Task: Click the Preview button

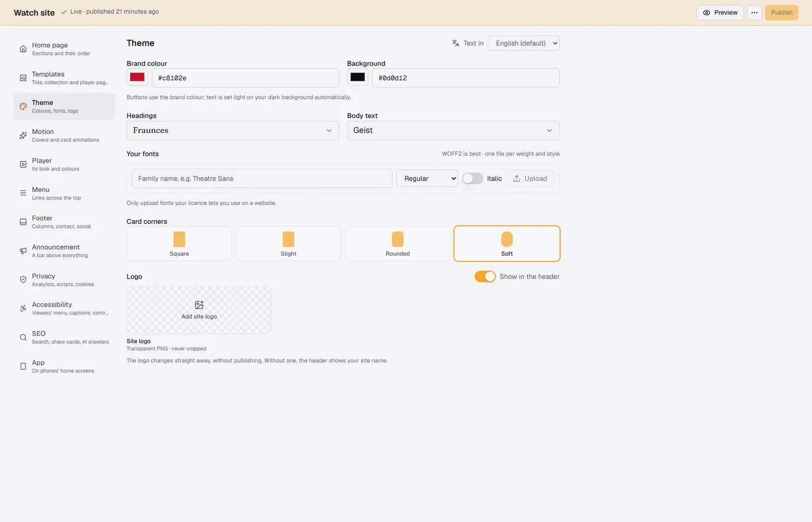Action: click(x=720, y=13)
